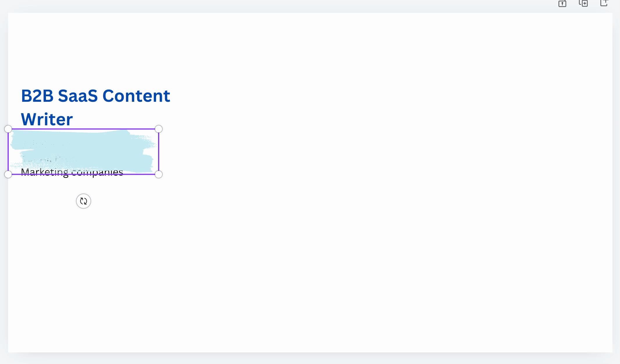Add a new page with the page-plus icon
Screen dimensions: 620x364
(604, 3)
